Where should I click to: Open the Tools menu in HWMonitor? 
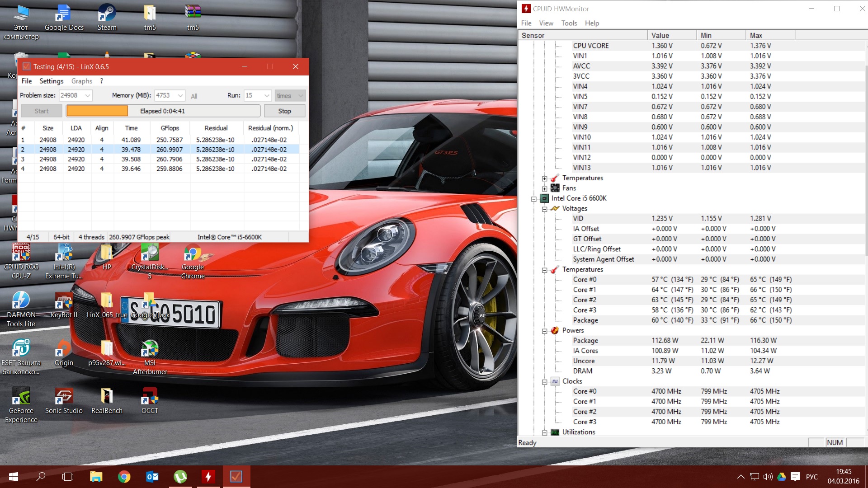tap(569, 23)
